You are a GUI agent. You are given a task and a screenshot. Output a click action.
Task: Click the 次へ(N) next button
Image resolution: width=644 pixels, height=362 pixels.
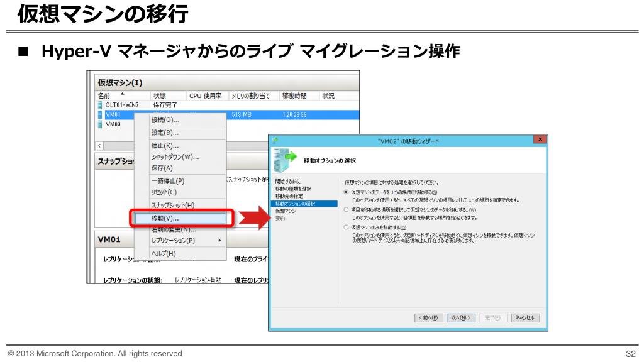click(461, 318)
